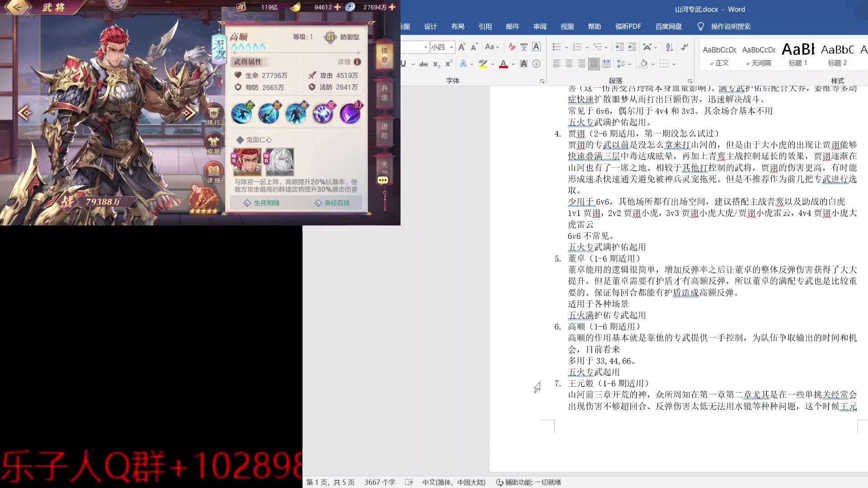Open the 审阅 ribbon tab

click(540, 27)
